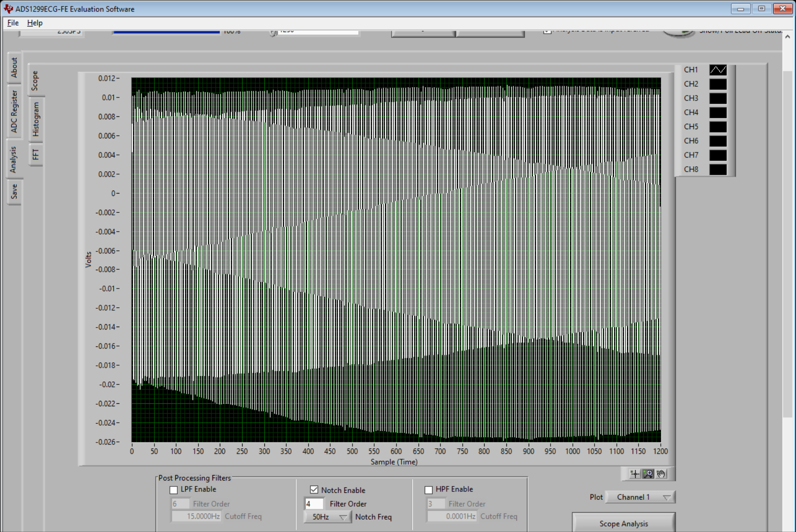Switch to the Analysis tab

click(x=13, y=159)
